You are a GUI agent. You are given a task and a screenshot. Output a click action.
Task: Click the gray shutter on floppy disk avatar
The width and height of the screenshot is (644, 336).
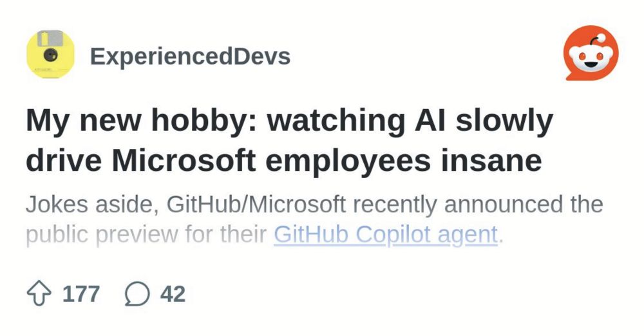(50, 38)
